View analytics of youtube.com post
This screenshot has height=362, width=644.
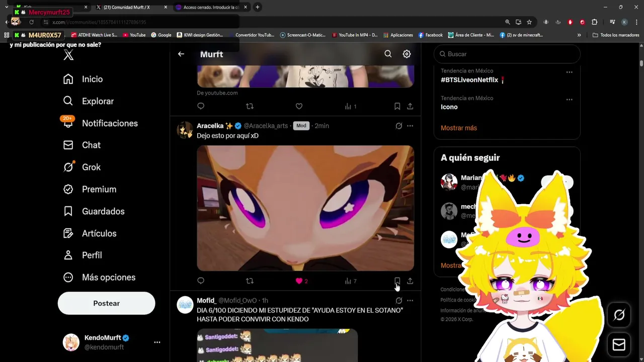[x=350, y=106]
